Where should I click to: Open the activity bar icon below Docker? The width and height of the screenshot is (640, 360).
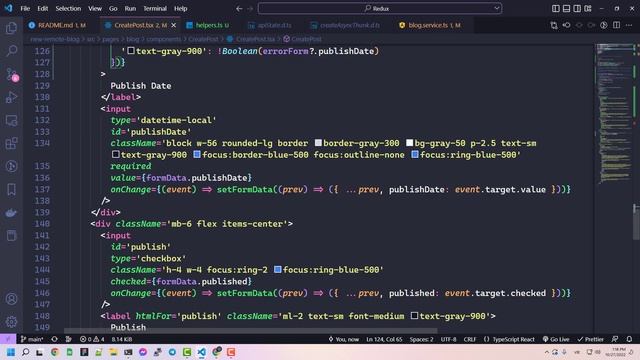click(11, 236)
